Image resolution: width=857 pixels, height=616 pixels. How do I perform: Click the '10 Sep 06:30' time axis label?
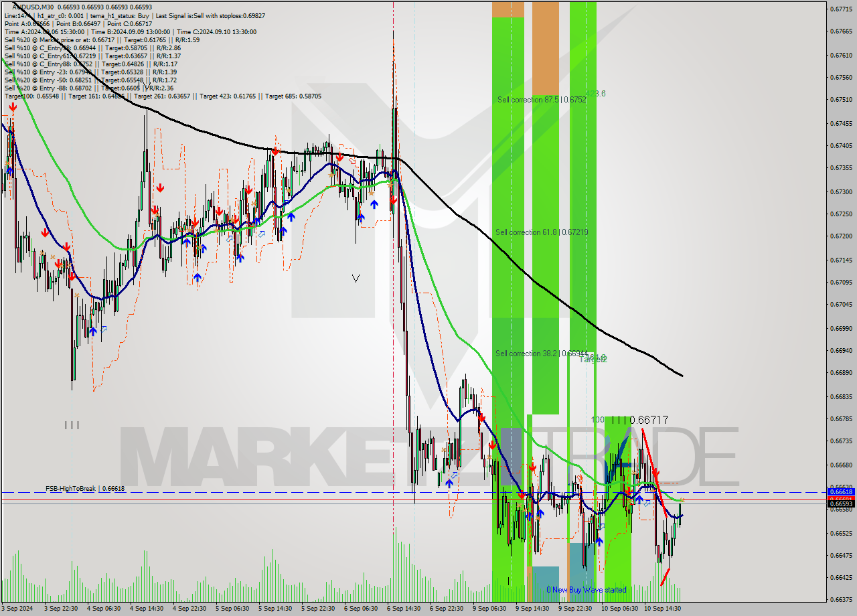point(619,609)
